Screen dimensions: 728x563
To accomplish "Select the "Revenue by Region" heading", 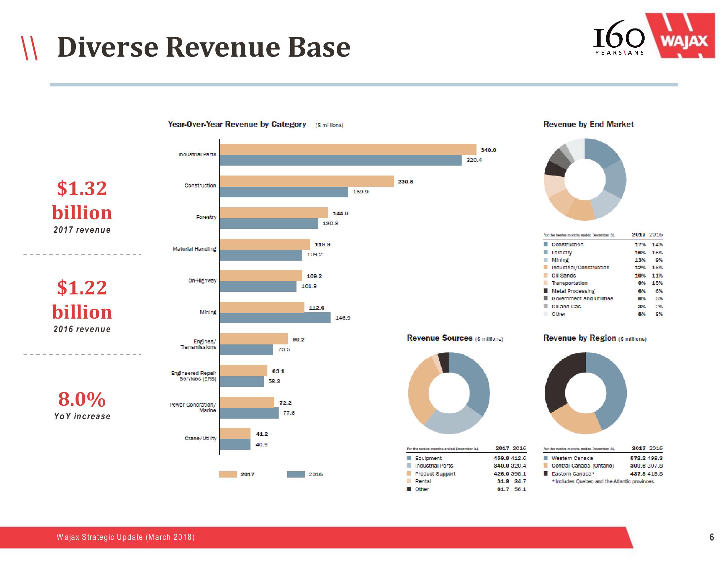I will click(x=580, y=338).
